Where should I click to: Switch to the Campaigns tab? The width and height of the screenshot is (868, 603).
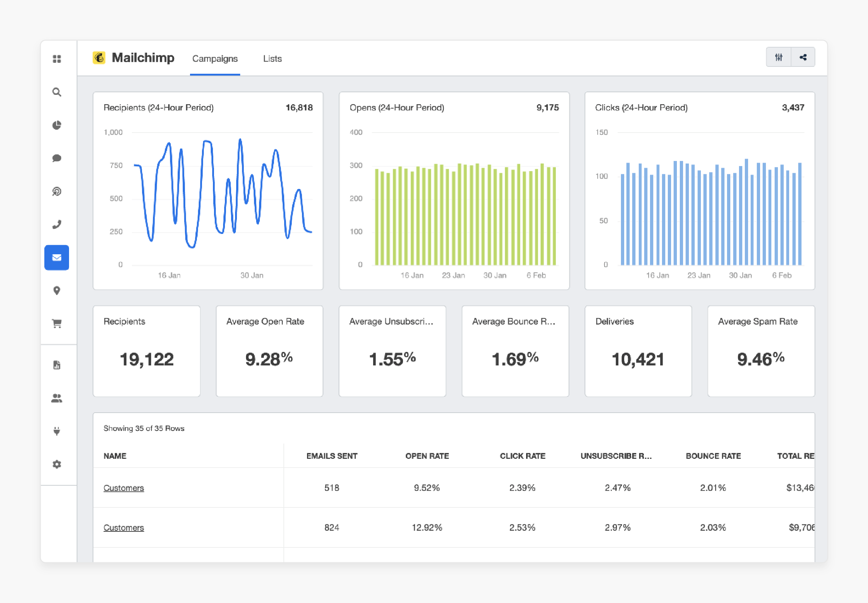(x=215, y=58)
